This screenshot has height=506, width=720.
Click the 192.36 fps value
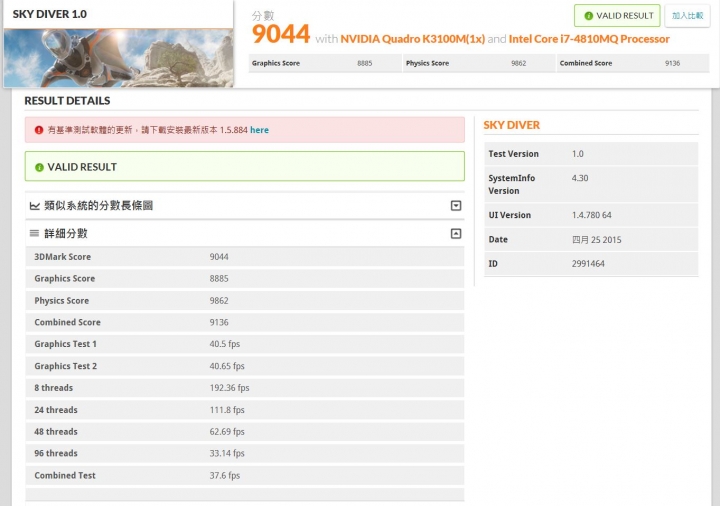(229, 388)
